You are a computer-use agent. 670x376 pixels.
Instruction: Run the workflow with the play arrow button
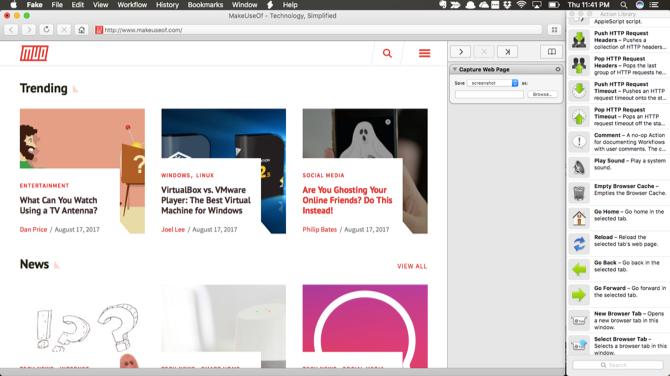tap(461, 52)
